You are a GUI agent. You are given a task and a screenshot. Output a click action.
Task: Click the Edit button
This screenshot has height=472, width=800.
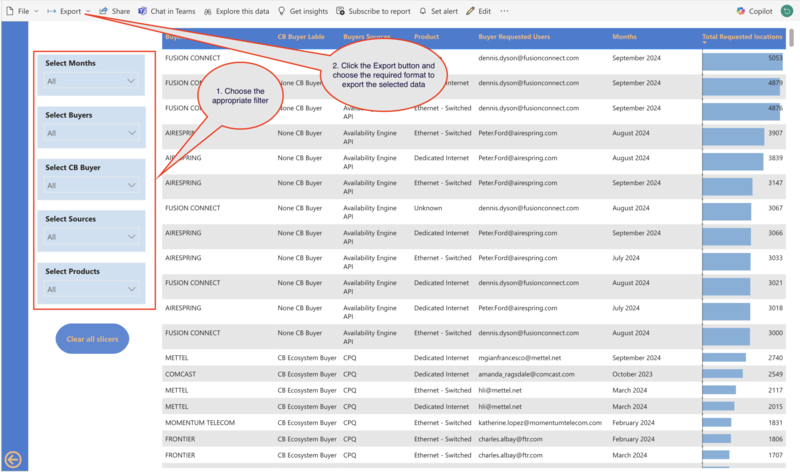[x=479, y=11]
